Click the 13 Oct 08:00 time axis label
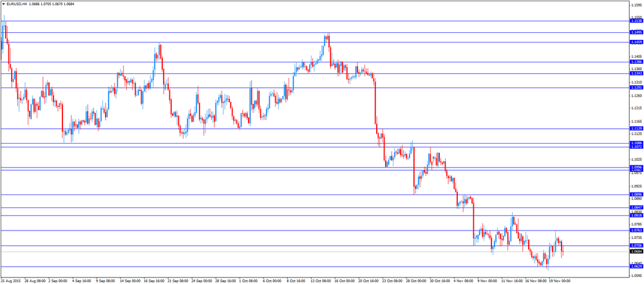Screen dimensions: 644x284 (321, 281)
